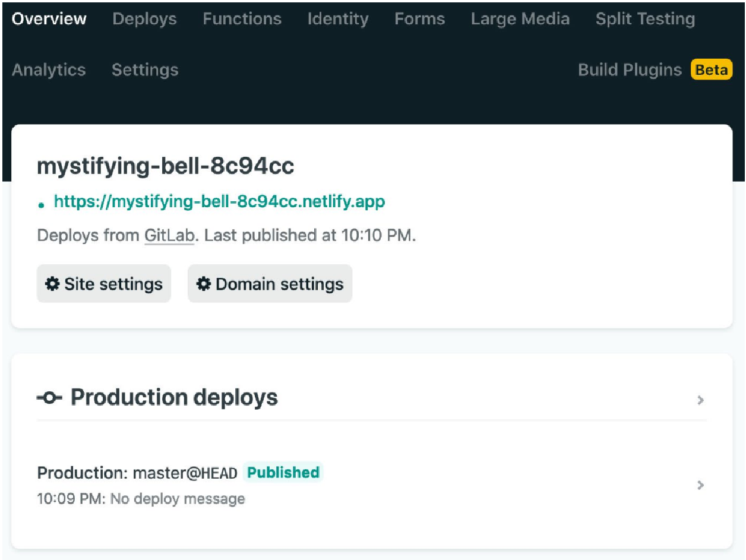Viewport: 746px width, 560px height.
Task: Open Site settings button
Action: [104, 284]
